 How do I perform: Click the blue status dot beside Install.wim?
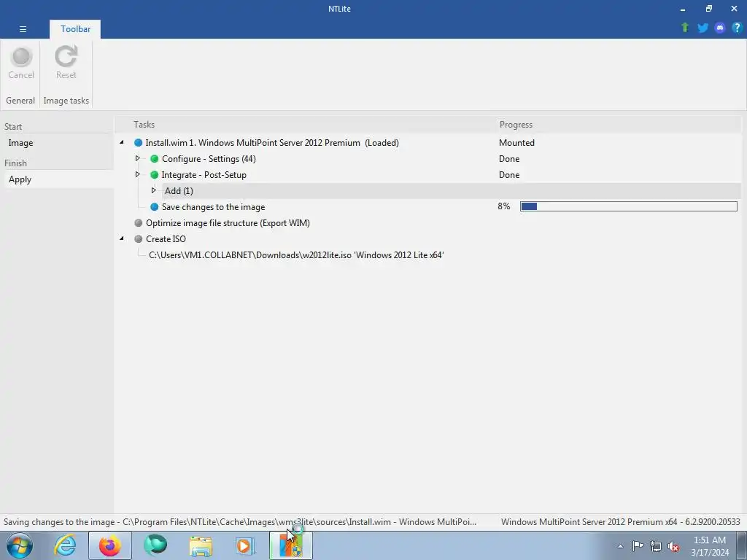[138, 143]
